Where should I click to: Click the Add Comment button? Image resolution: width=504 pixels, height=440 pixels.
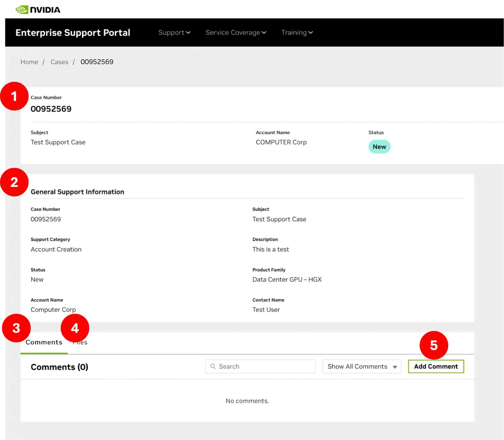(436, 366)
